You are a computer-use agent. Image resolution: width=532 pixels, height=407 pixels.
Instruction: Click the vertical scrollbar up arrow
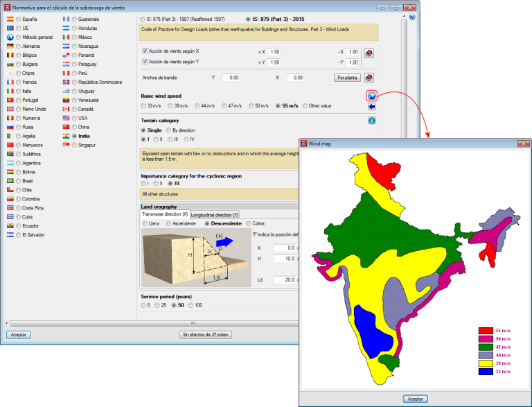(x=404, y=17)
